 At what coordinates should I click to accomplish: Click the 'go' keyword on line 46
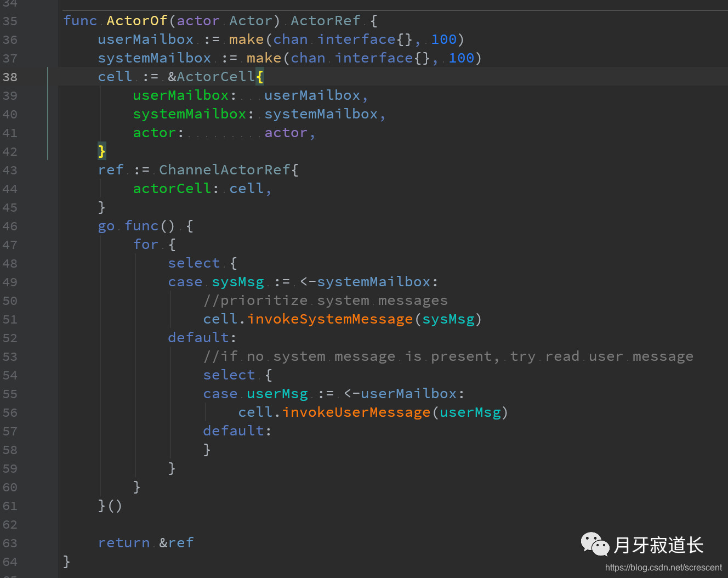pos(106,226)
